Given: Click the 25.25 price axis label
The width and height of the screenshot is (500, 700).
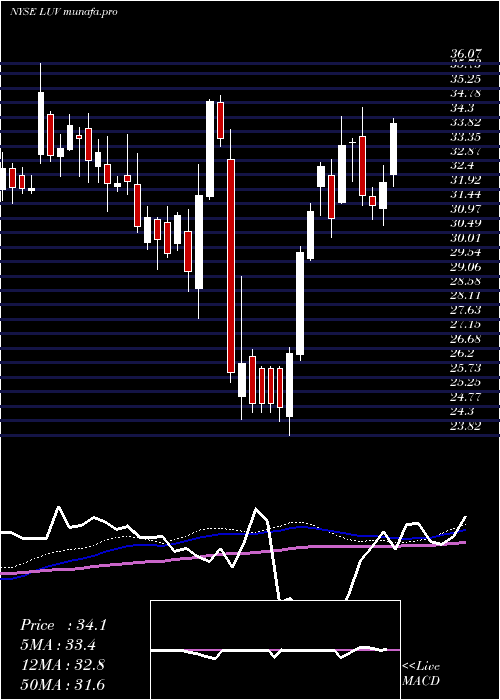Looking at the screenshot, I should point(466,382).
